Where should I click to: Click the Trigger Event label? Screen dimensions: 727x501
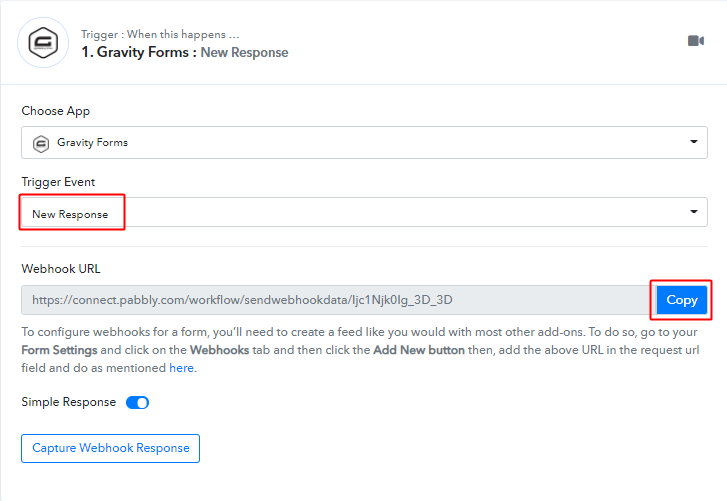pyautogui.click(x=58, y=182)
